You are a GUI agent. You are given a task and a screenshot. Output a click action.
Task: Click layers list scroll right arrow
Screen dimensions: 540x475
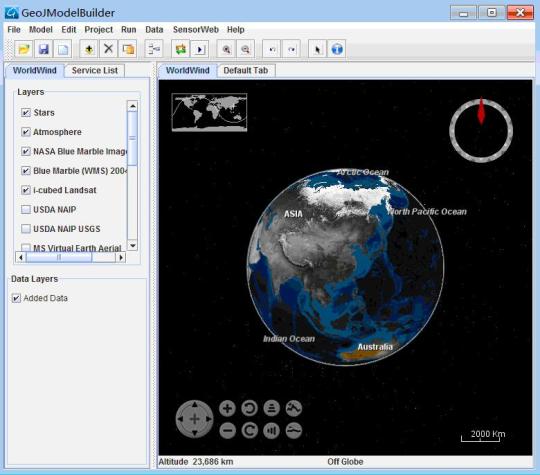tap(121, 257)
